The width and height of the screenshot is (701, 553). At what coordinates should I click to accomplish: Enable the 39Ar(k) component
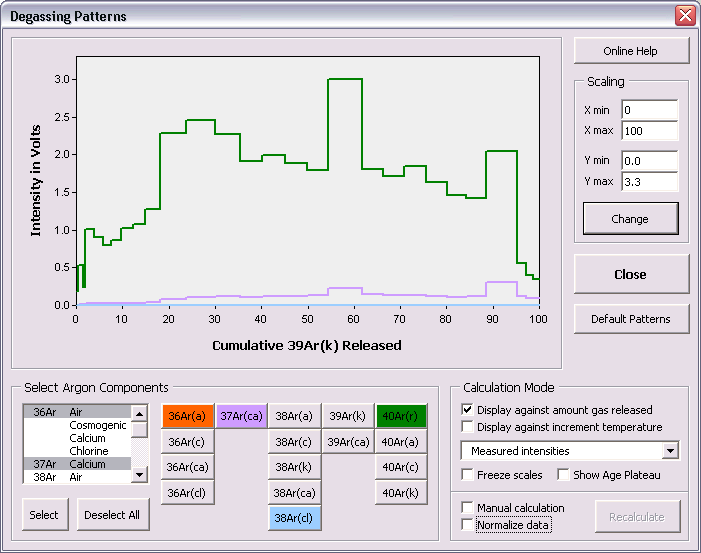pyautogui.click(x=347, y=416)
